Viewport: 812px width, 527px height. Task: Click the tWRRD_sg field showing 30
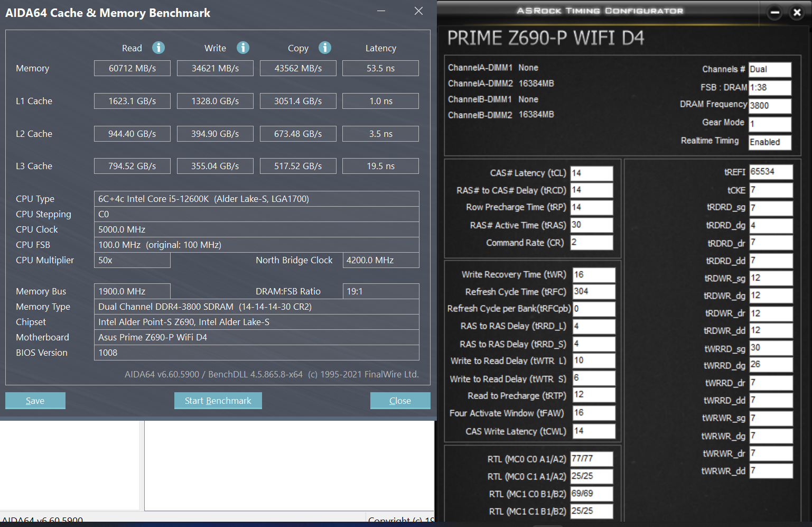coord(771,348)
